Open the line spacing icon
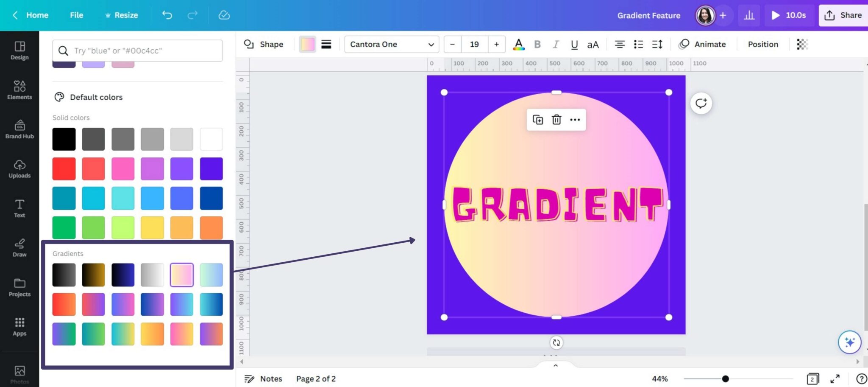This screenshot has width=868, height=387. [657, 44]
